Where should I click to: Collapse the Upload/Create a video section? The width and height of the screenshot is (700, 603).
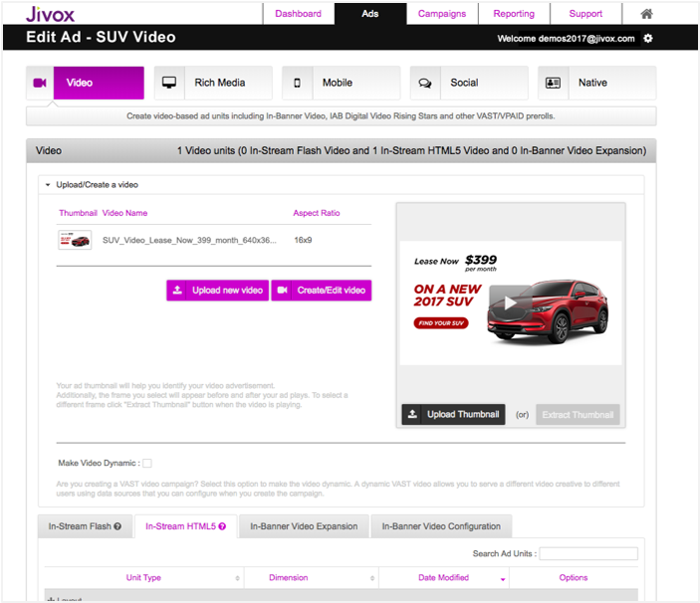[48, 185]
